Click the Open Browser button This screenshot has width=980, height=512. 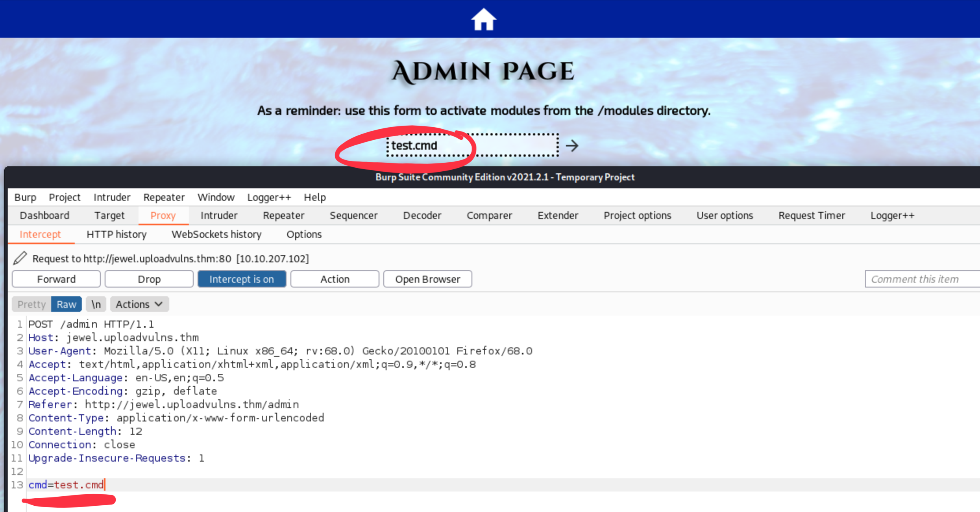click(x=427, y=278)
